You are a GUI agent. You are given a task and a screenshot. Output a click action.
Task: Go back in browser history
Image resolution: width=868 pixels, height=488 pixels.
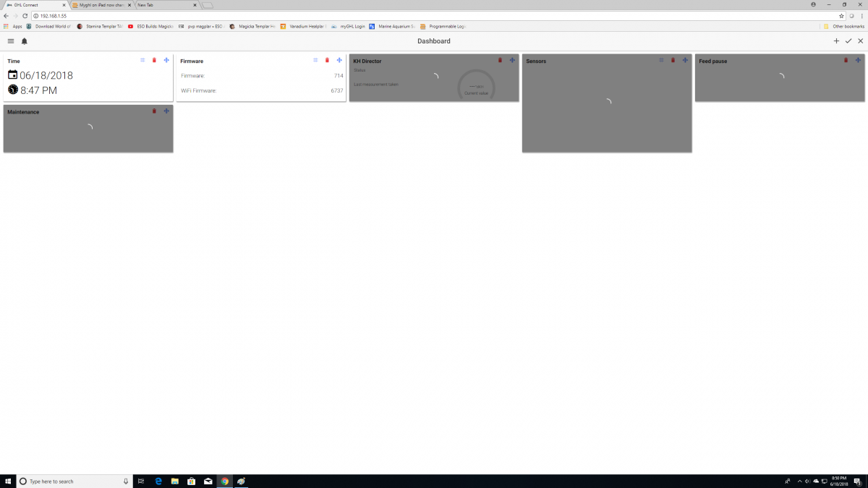[x=6, y=15]
